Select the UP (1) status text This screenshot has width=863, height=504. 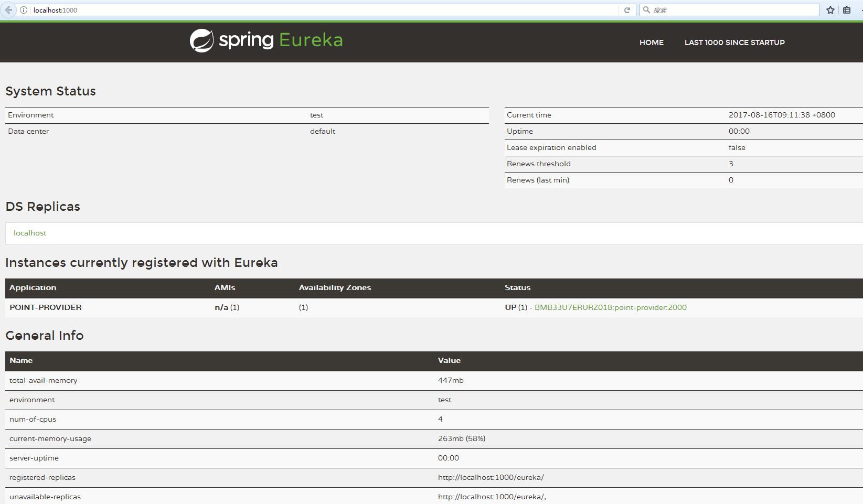[516, 307]
